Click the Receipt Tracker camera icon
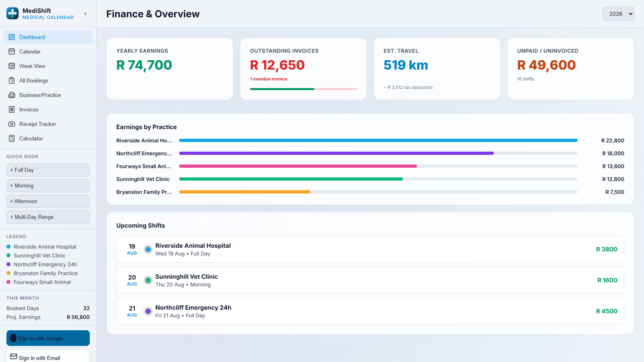This screenshot has width=644, height=362. [x=12, y=124]
